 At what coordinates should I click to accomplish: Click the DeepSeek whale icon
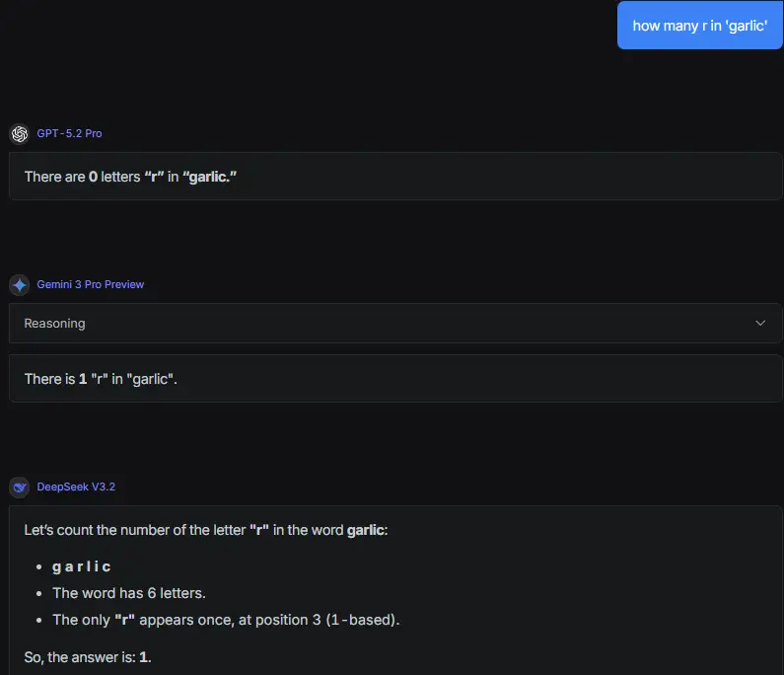(19, 487)
